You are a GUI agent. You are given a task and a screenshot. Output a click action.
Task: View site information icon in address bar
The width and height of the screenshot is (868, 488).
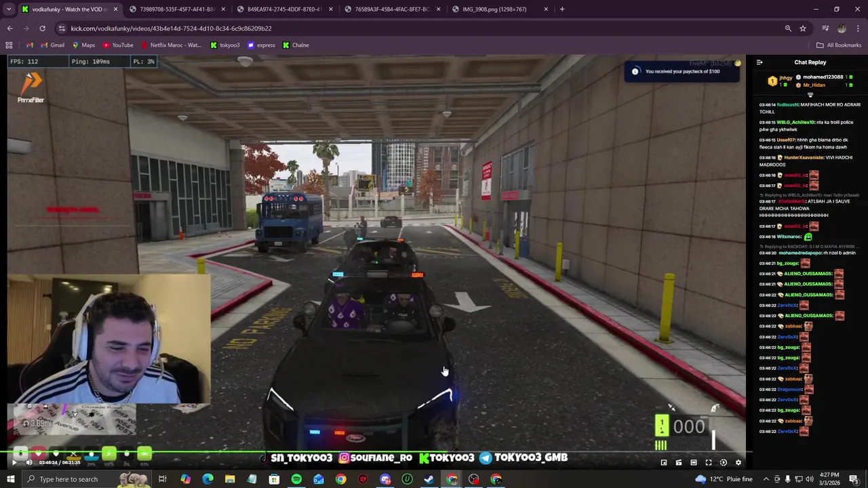[62, 28]
